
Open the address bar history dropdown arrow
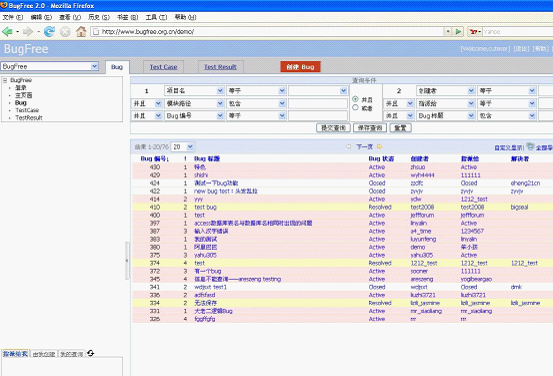click(x=448, y=32)
